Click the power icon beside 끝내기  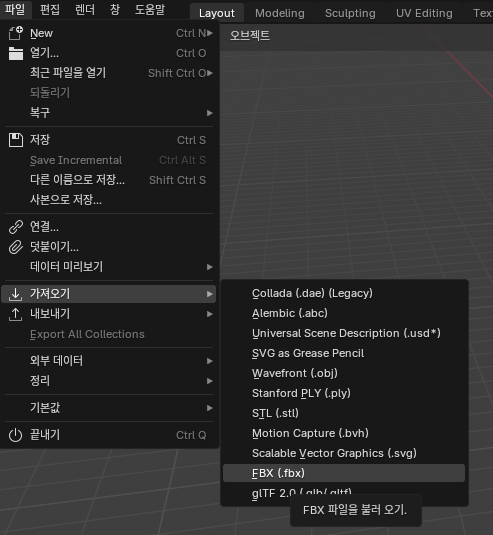pyautogui.click(x=16, y=435)
